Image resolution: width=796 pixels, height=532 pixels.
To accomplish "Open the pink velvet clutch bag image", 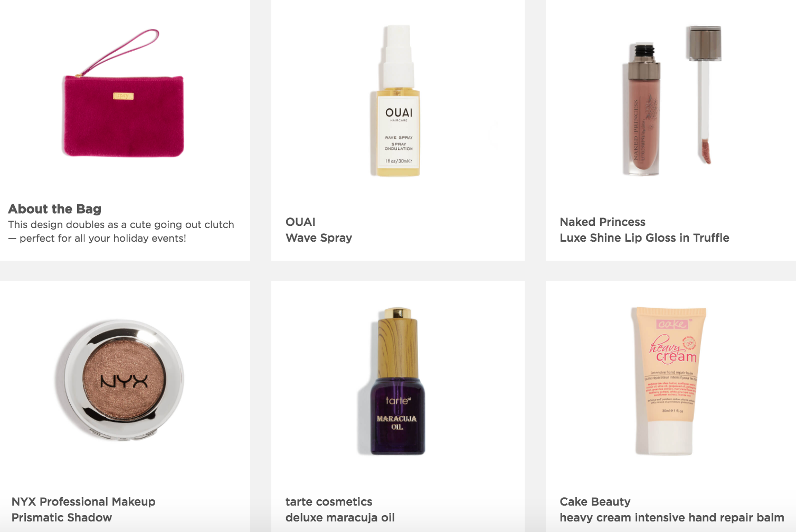I will point(123,93).
